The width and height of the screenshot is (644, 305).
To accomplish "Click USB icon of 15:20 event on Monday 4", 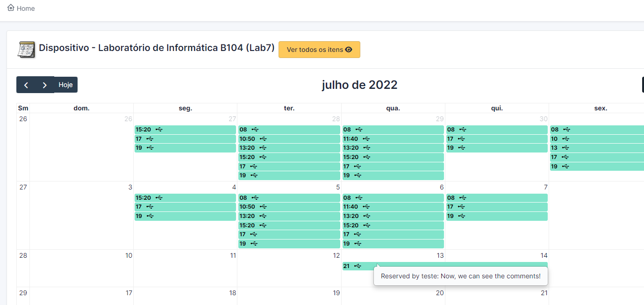I will point(159,198).
